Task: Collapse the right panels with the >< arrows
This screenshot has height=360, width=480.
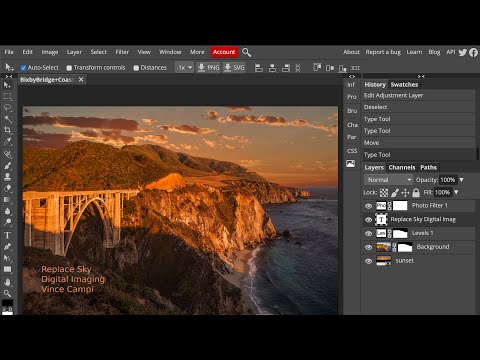Action: (x=421, y=76)
